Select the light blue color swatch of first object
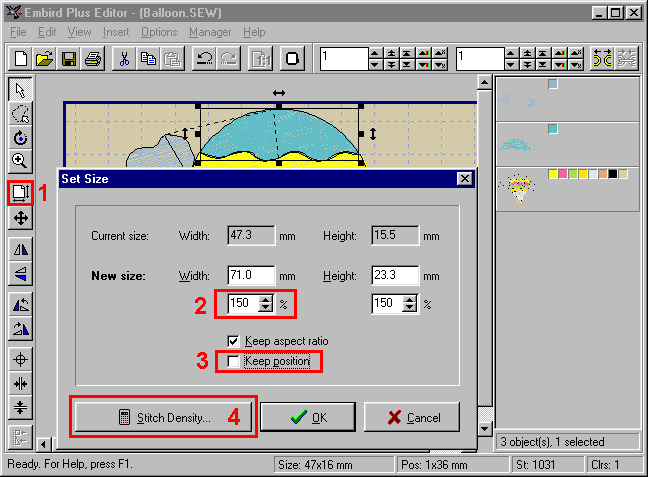The width and height of the screenshot is (648, 477). [x=553, y=84]
